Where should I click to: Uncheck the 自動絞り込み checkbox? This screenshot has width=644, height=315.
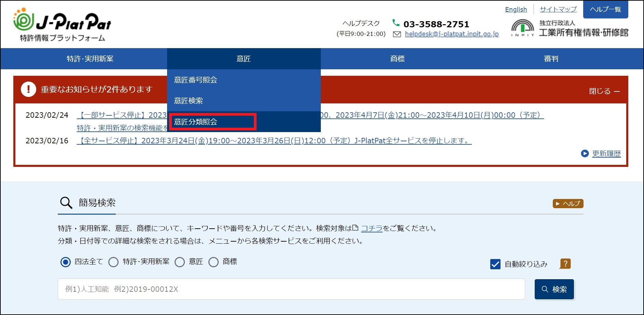[495, 264]
